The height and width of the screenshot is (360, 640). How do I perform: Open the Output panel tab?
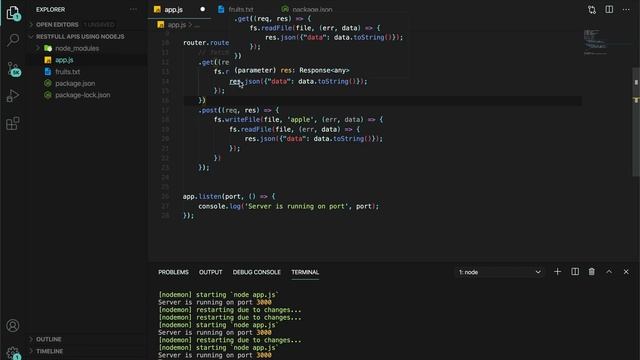tap(211, 272)
